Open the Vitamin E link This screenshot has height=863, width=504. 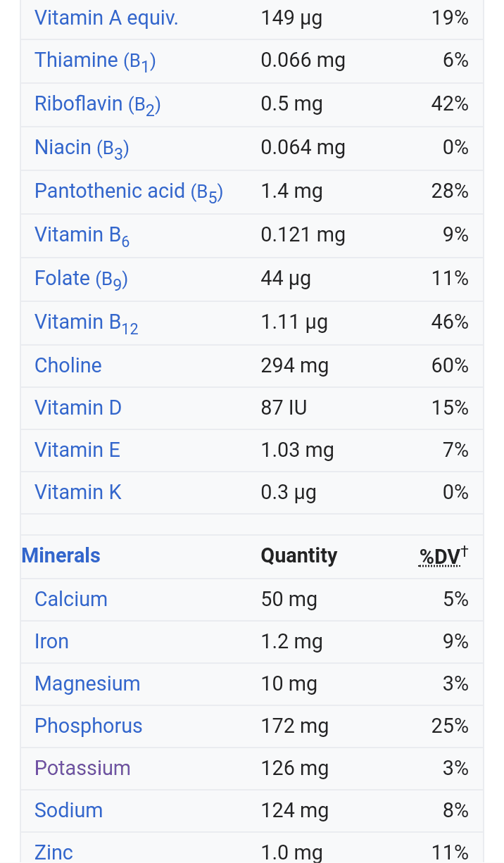pyautogui.click(x=77, y=450)
